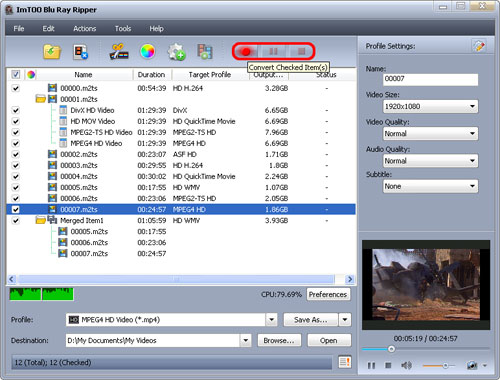Viewport: 500px width, 380px height.
Task: Open the Video Size dropdown
Action: click(430, 107)
